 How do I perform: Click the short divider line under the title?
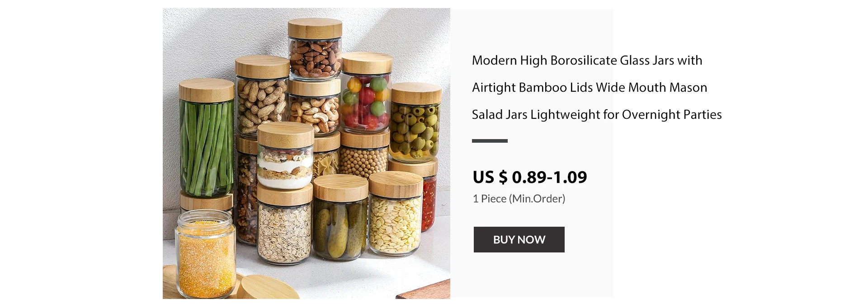click(x=490, y=141)
